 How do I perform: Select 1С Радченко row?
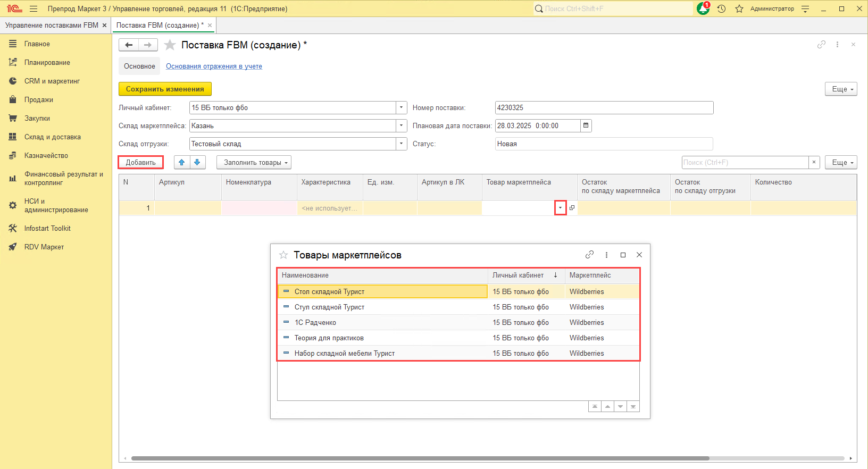click(458, 322)
